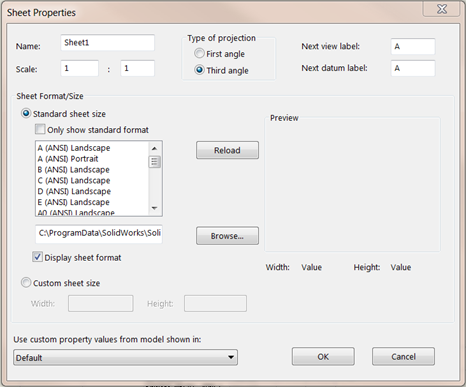
Task: Click the second Scale value field
Action: 137,68
